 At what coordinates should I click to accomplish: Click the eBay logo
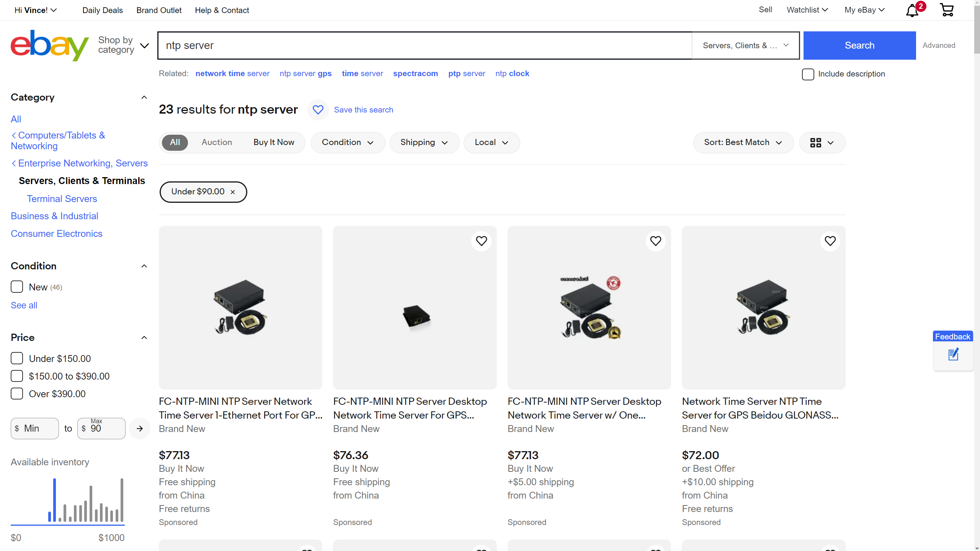click(50, 45)
